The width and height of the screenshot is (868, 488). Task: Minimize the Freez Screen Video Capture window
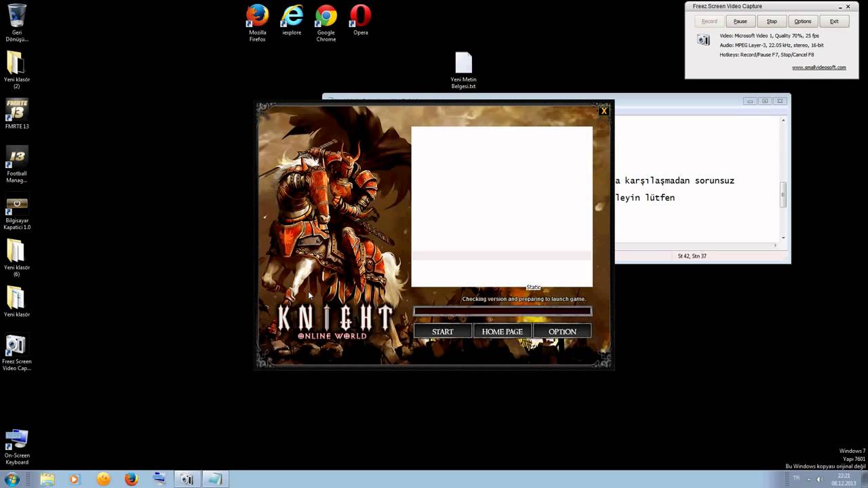[841, 7]
